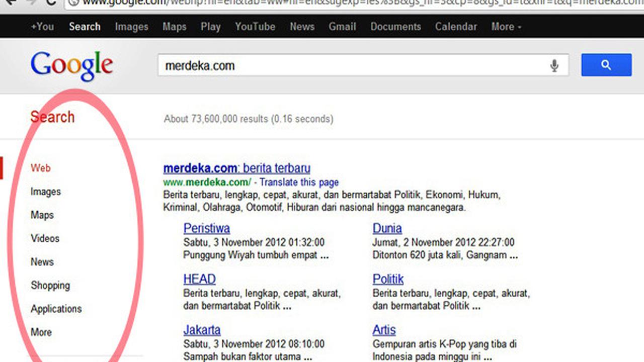
Task: Open the Peristiwa sitelink
Action: pyautogui.click(x=206, y=228)
